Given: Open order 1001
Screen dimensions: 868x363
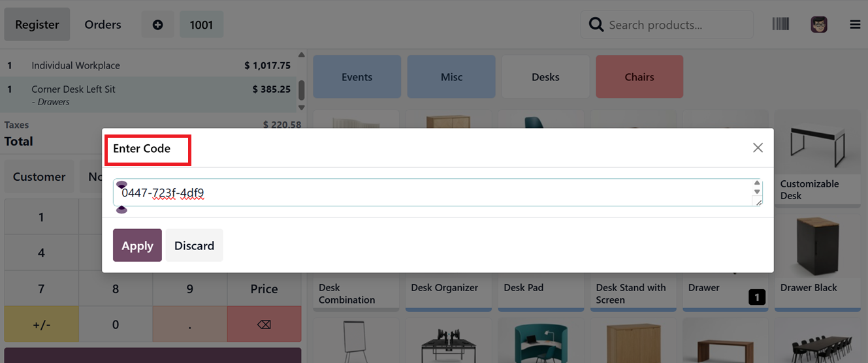Looking at the screenshot, I should (x=201, y=25).
